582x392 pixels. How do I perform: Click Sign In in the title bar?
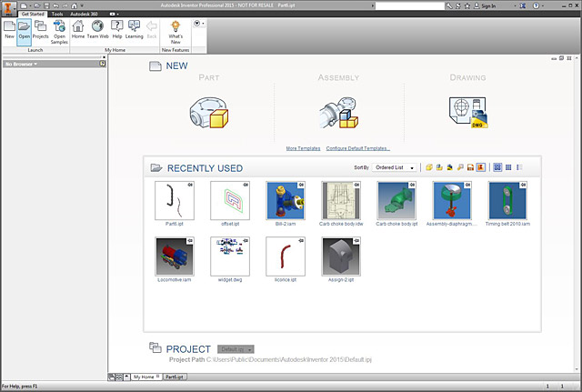coord(488,5)
